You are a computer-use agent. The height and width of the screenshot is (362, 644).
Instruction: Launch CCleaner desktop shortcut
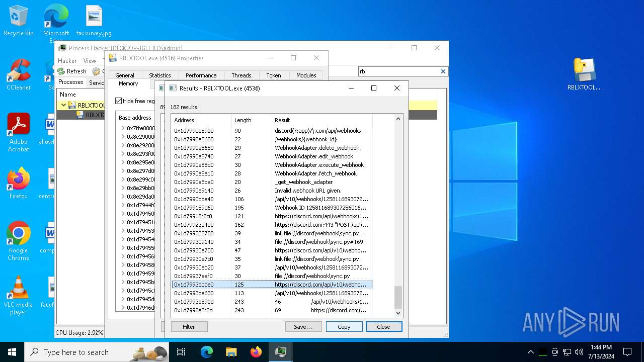(x=19, y=75)
